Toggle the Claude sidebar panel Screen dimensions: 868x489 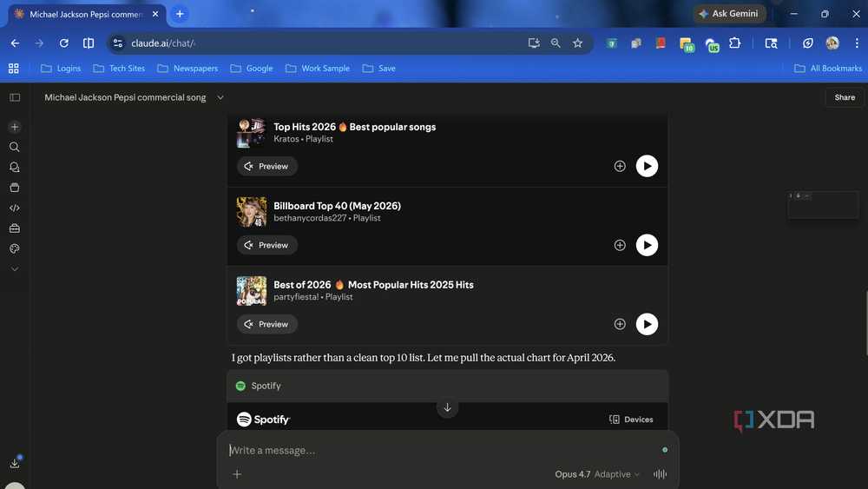point(15,97)
